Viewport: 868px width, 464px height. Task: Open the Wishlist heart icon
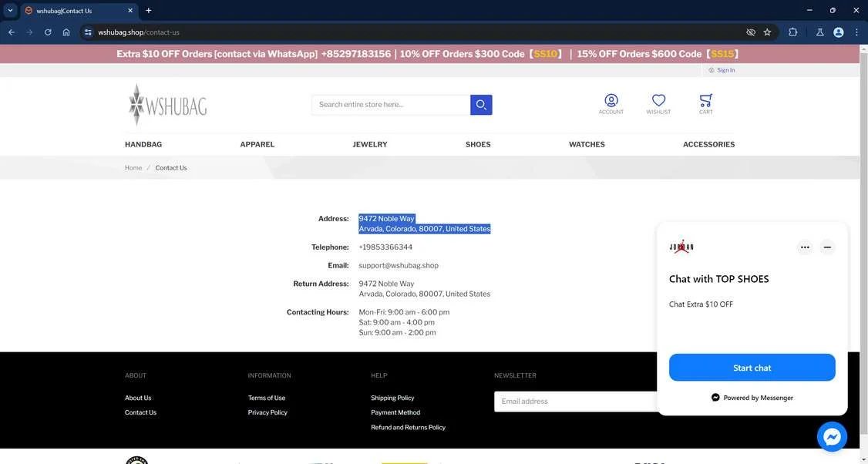point(658,103)
